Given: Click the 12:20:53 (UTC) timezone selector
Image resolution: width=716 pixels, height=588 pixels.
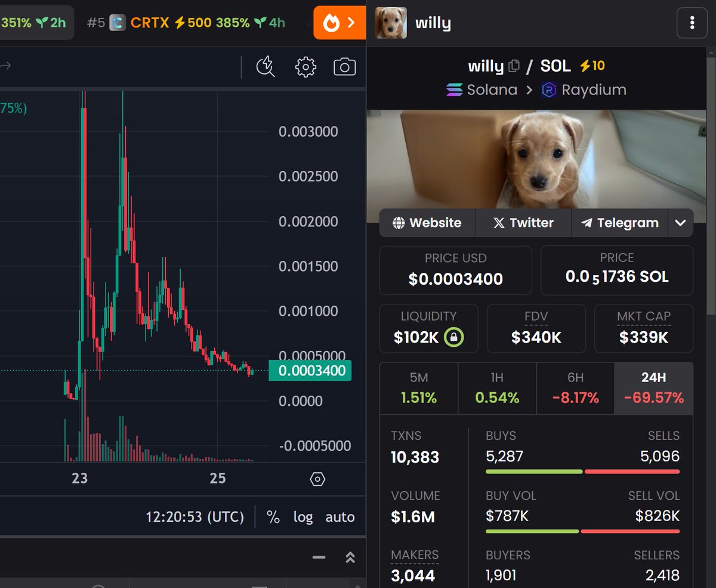Looking at the screenshot, I should pos(195,517).
